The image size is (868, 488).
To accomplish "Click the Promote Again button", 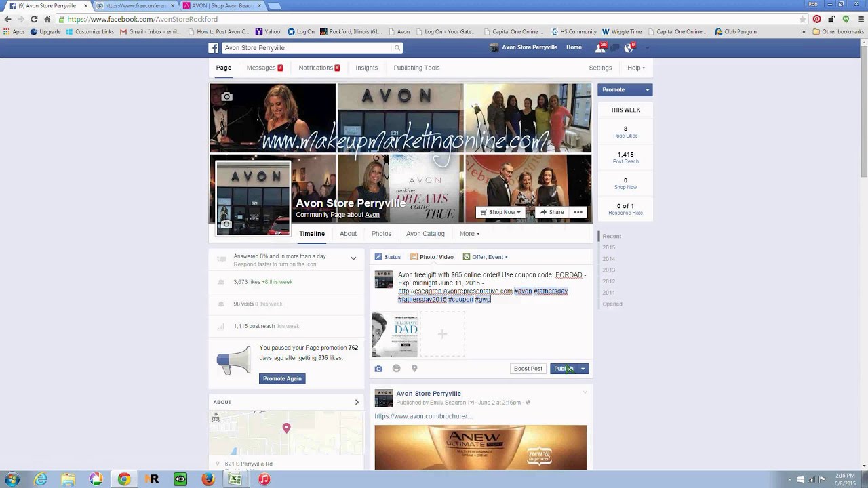I will click(x=282, y=378).
